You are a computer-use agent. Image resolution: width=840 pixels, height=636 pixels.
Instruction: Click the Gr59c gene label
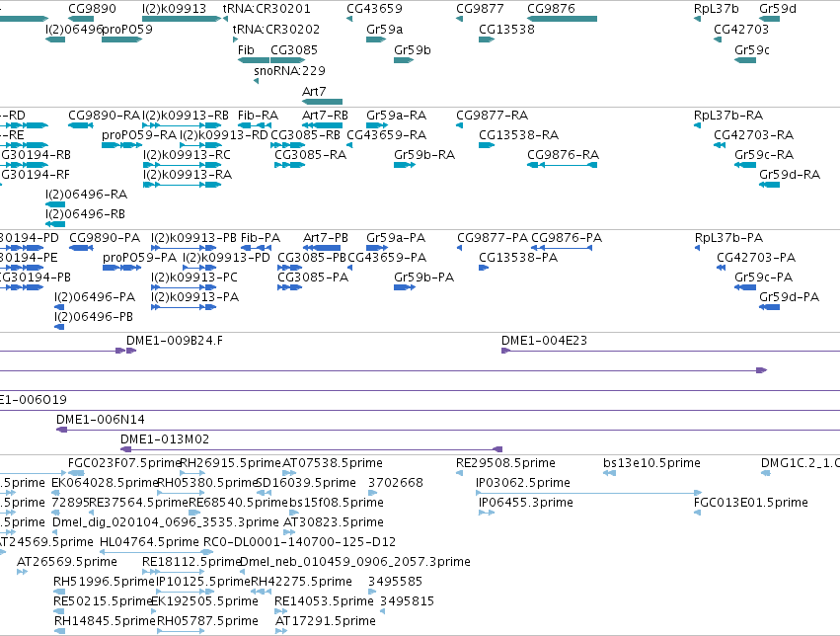[x=751, y=49]
